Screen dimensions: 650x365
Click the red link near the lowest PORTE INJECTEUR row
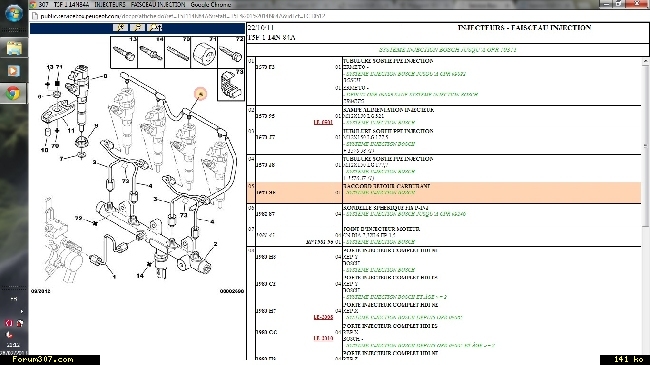pos(323,338)
